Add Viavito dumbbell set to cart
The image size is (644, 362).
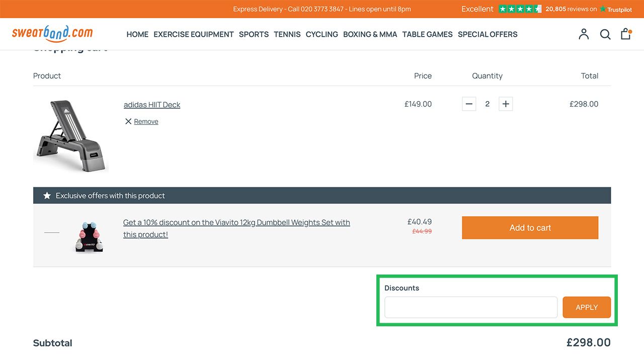(530, 228)
